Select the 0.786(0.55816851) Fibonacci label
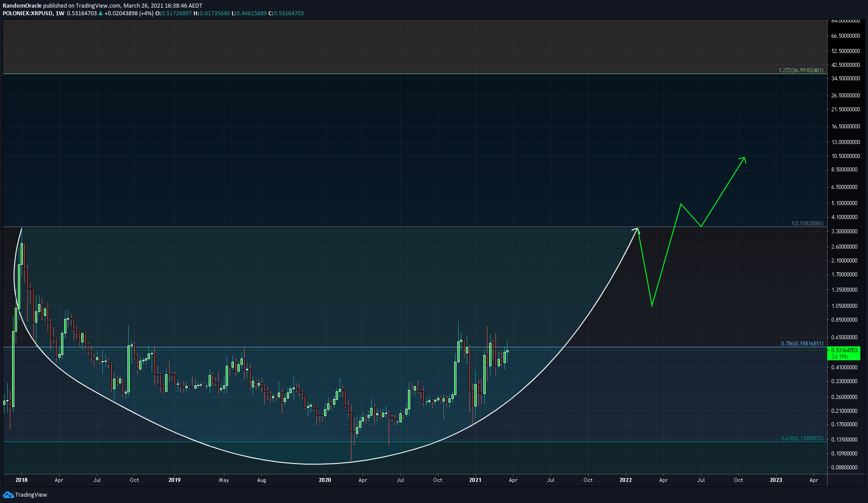The image size is (868, 503). click(x=802, y=344)
